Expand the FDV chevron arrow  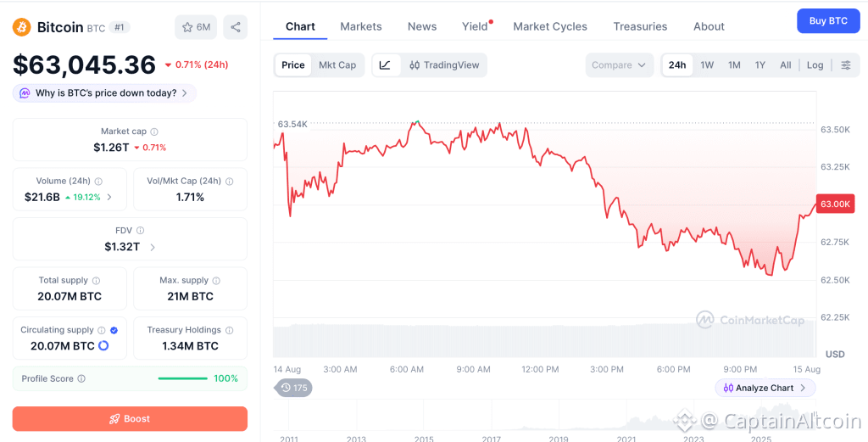click(x=153, y=247)
